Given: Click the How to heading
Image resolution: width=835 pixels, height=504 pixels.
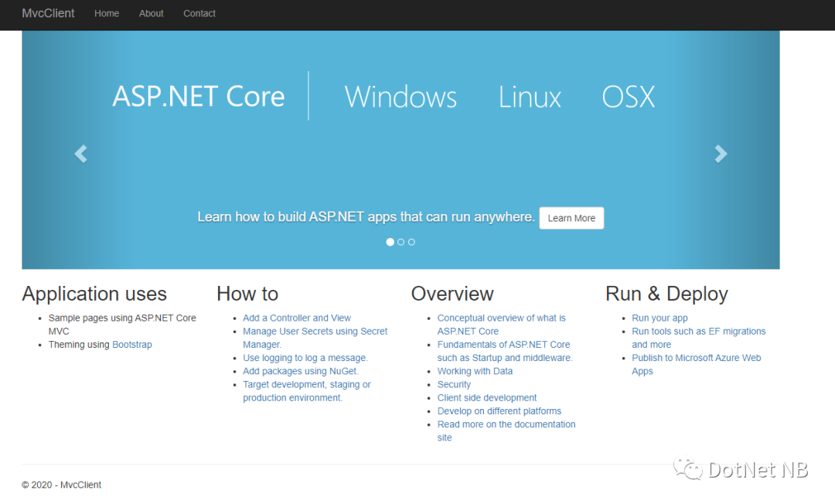Looking at the screenshot, I should coord(247,294).
